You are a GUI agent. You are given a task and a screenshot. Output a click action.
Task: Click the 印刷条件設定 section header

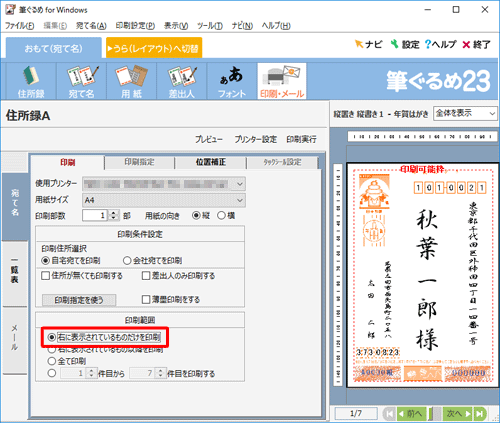click(140, 234)
